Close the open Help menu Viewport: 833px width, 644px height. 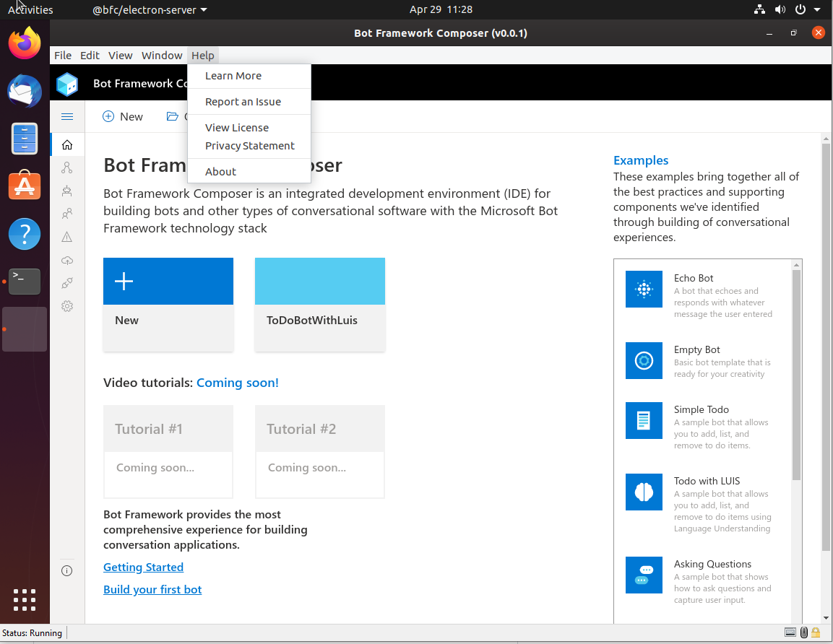point(203,55)
